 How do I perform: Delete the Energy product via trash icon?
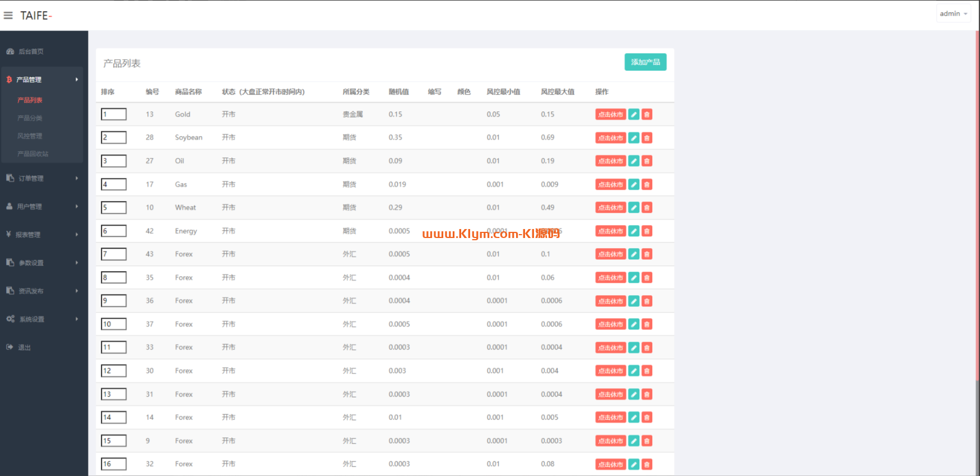[647, 231]
